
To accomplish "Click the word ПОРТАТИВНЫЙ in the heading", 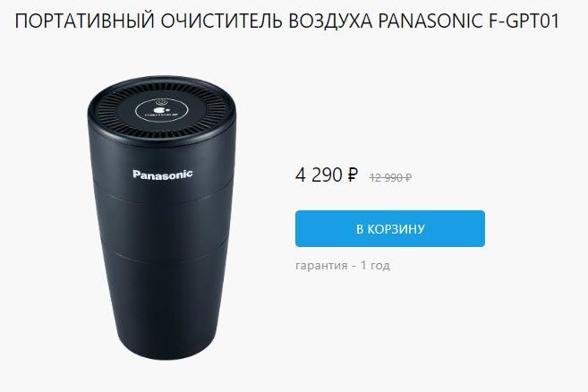I will click(85, 21).
